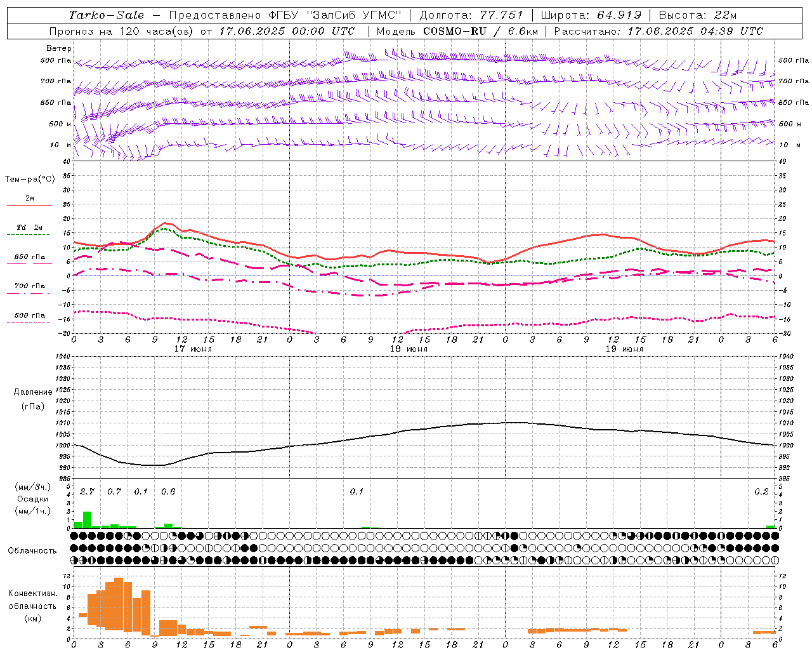812x650 pixels.
Task: Select the (мм/3ч.) precipitation unit label
Action: [32, 487]
